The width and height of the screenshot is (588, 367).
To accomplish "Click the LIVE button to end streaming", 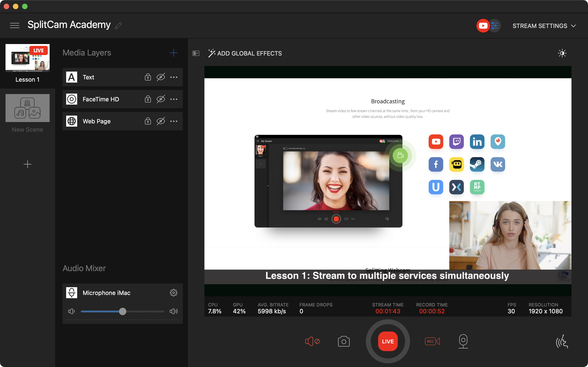I will pos(387,341).
